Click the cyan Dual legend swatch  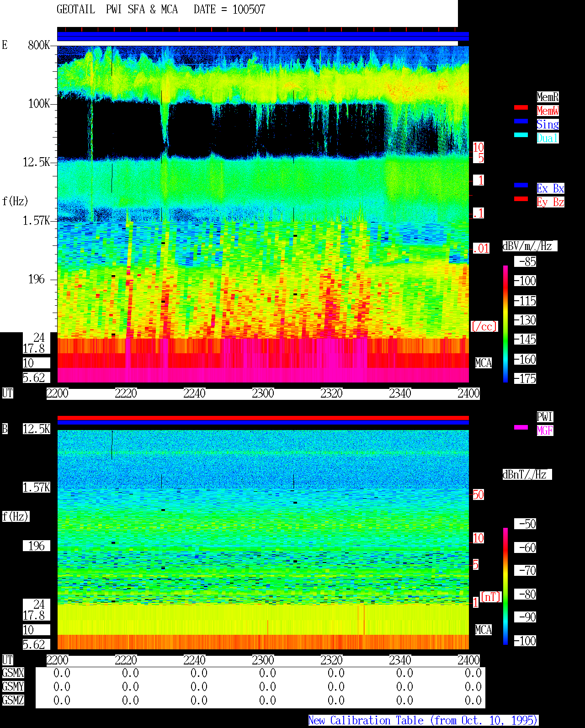(x=521, y=135)
